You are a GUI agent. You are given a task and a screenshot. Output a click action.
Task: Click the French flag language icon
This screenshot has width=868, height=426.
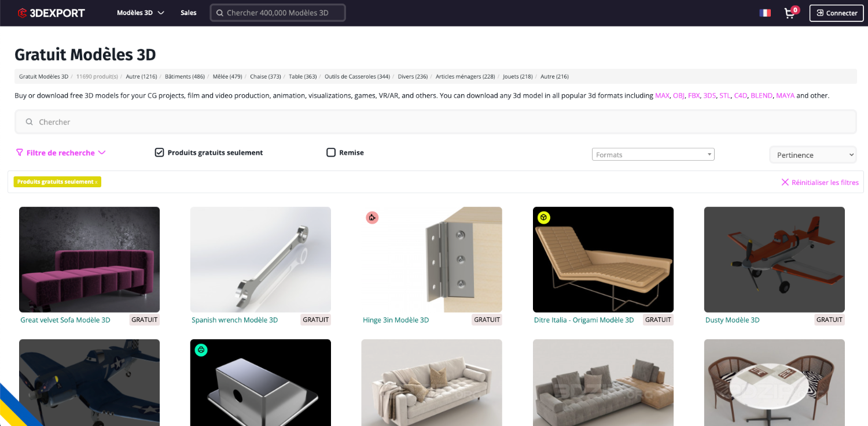(x=765, y=13)
